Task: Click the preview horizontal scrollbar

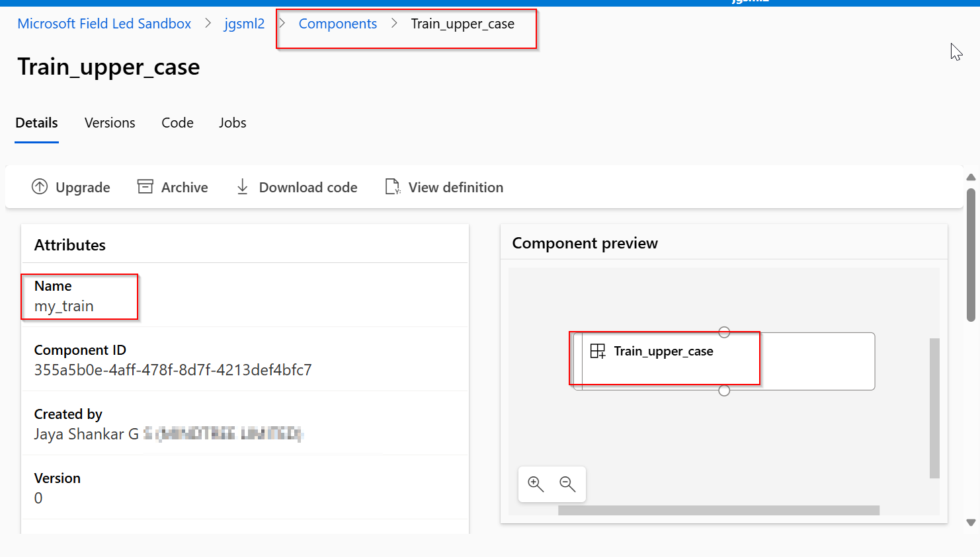Action: click(719, 510)
